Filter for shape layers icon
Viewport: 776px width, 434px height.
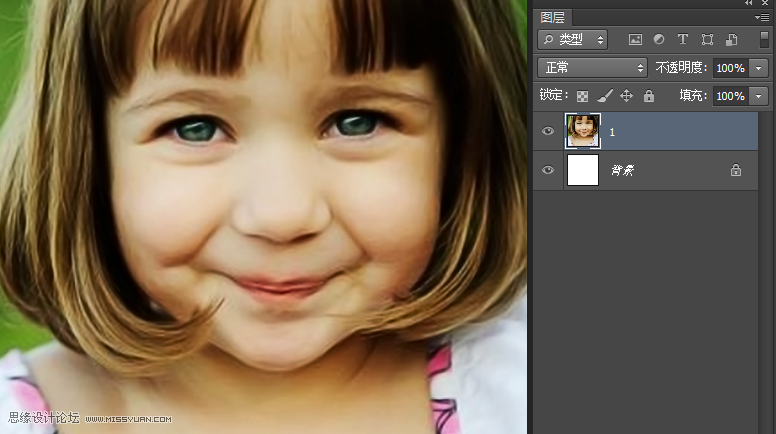707,40
